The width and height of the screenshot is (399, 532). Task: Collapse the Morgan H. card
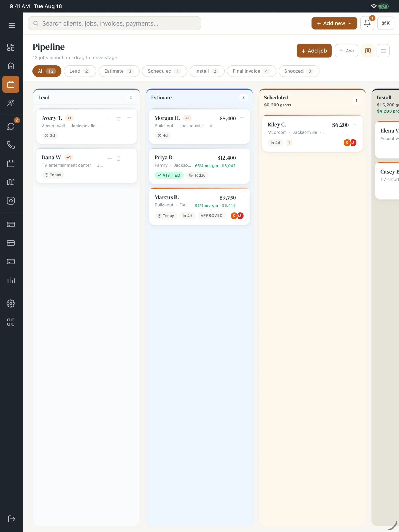[x=242, y=118]
